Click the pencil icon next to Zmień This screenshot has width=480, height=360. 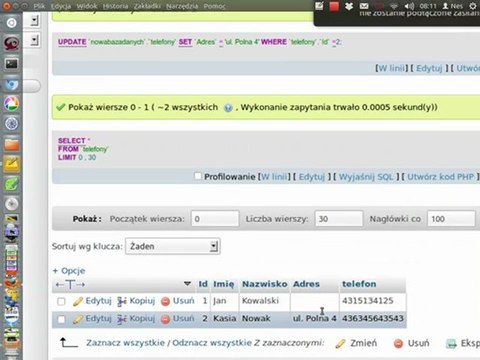(340, 343)
